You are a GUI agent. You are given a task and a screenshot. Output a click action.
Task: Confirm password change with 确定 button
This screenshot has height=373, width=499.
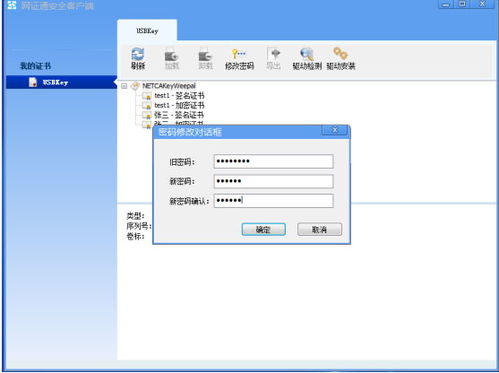click(x=263, y=229)
